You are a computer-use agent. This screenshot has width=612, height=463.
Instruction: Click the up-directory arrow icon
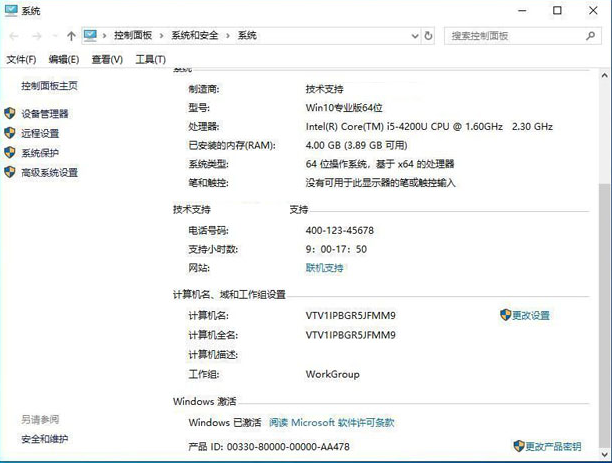[x=71, y=36]
